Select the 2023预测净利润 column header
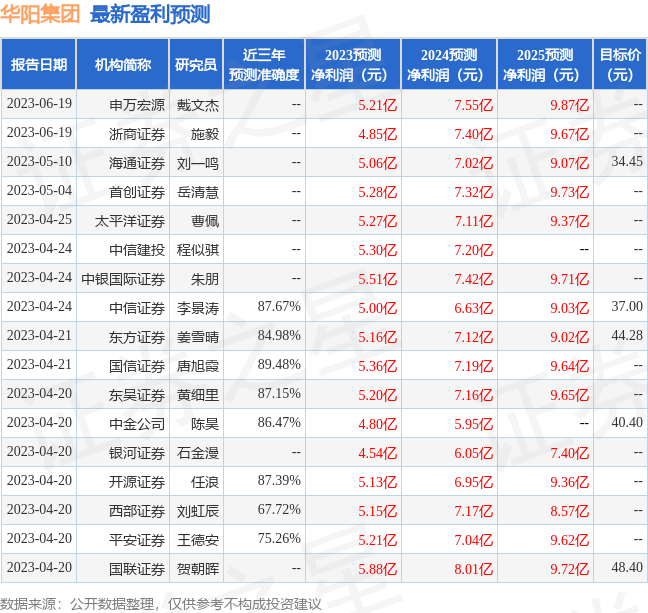The height and width of the screenshot is (613, 648). [353, 64]
